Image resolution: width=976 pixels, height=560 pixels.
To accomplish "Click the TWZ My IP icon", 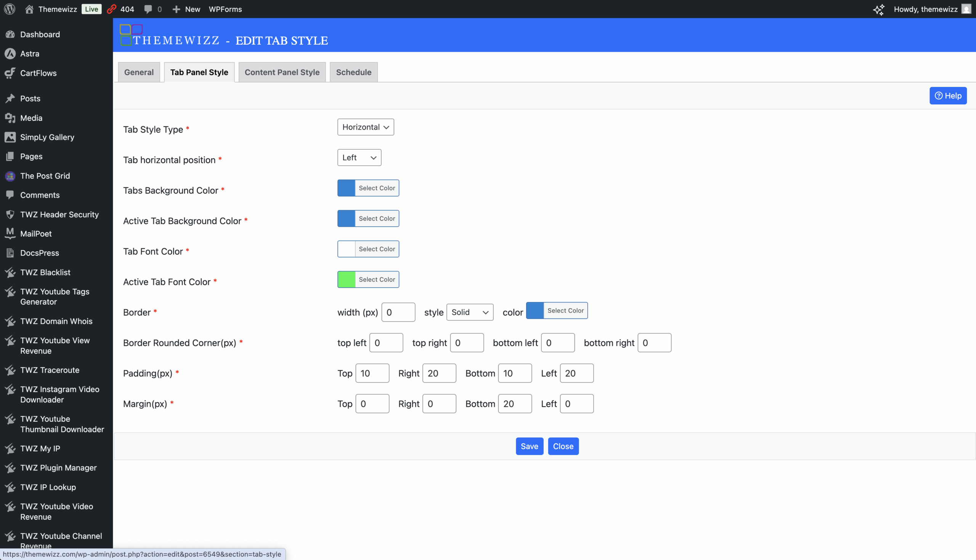I will (x=10, y=448).
